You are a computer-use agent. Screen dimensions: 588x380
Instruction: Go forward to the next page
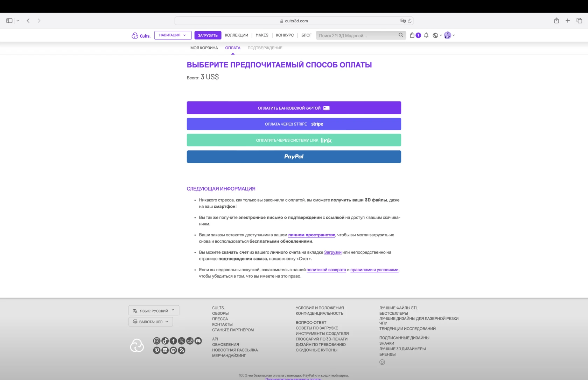click(39, 21)
